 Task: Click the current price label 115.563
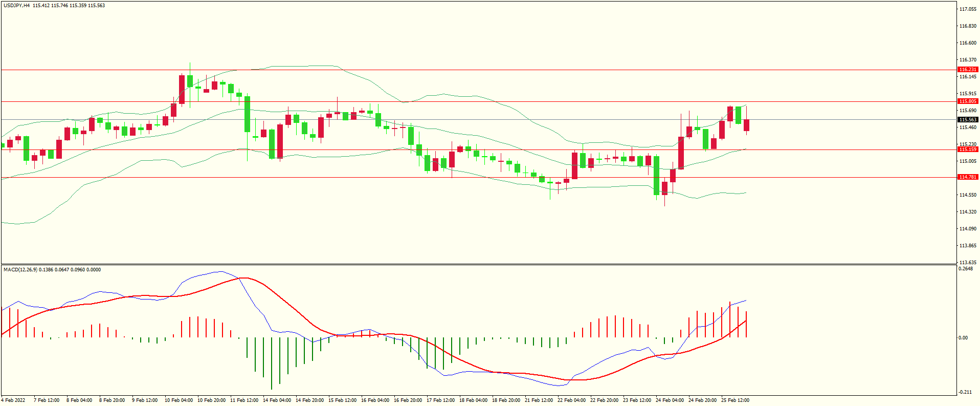968,120
